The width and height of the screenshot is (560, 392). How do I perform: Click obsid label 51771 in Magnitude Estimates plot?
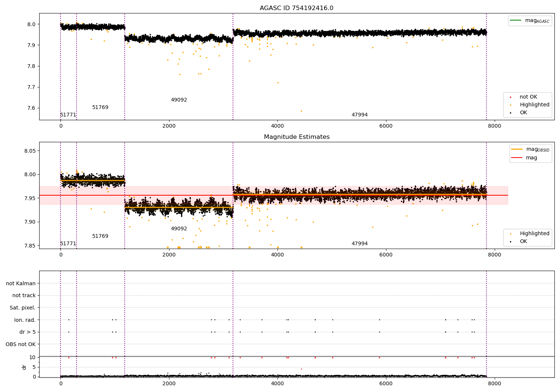tap(68, 244)
